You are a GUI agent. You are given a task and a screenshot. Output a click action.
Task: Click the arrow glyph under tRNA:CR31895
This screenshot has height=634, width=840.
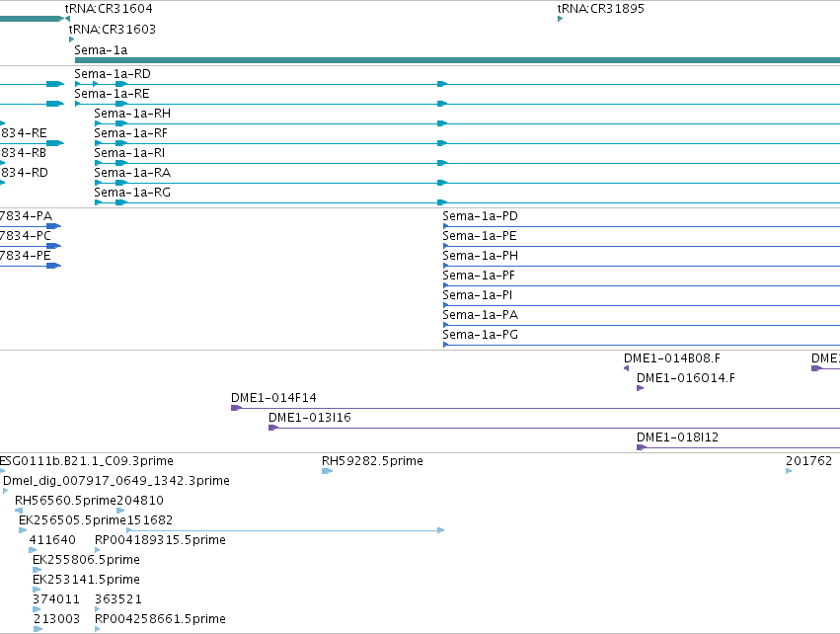tap(561, 19)
